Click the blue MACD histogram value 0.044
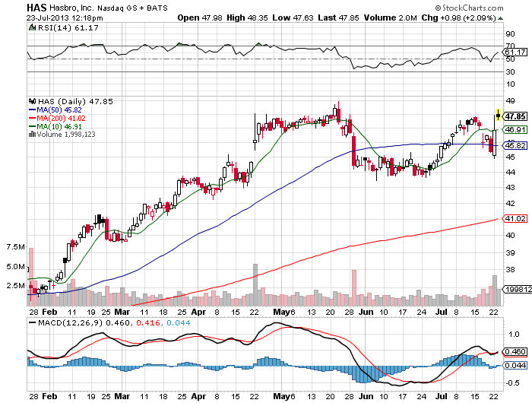This screenshot has height=403, width=532. pos(179,322)
